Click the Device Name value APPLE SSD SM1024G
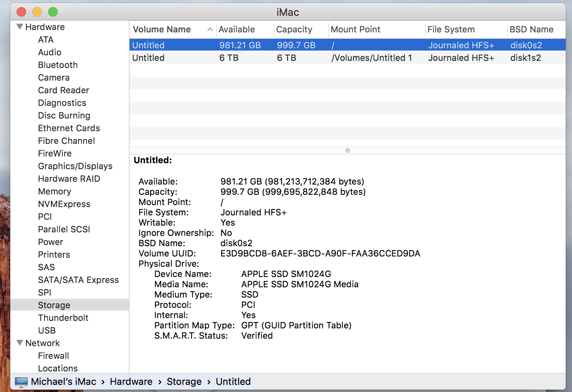Screen dimensions: 572x392 [x=286, y=274]
